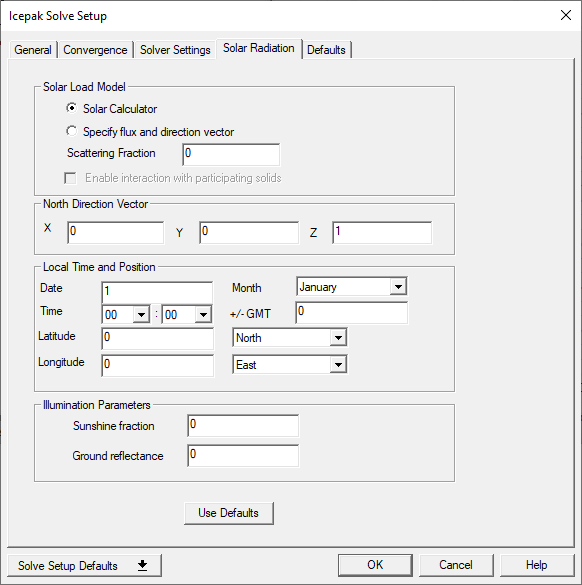582x585 pixels.
Task: Click the Date input field
Action: tap(157, 292)
